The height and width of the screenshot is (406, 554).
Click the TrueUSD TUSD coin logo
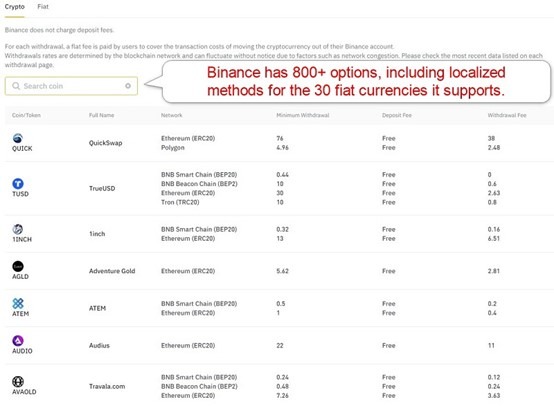18,184
